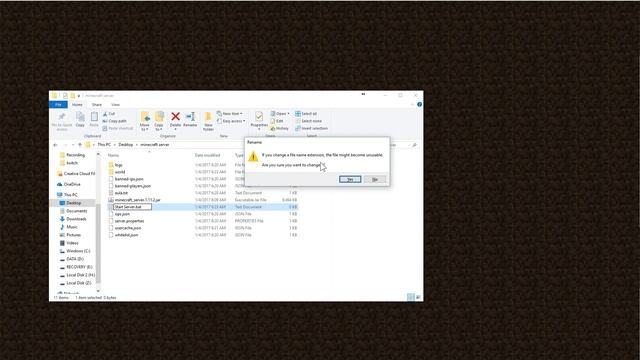The height and width of the screenshot is (360, 640).
Task: Select Recording folder in navigation pane
Action: pyautogui.click(x=73, y=155)
